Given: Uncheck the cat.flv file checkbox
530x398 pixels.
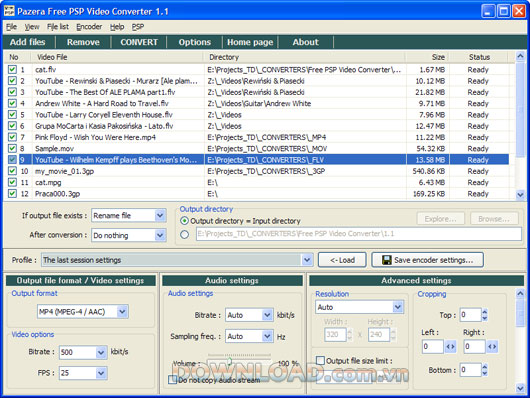Looking at the screenshot, I should pyautogui.click(x=12, y=69).
